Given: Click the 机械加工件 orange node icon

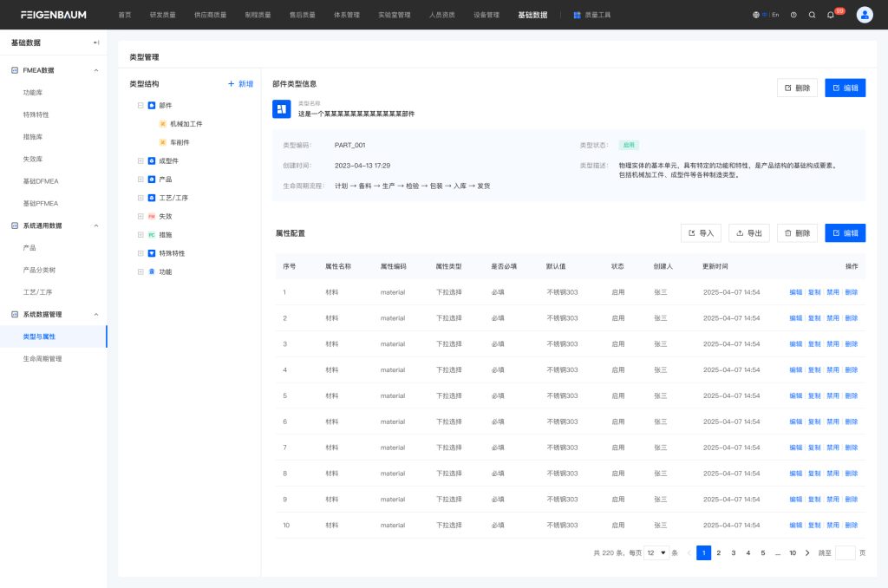Looking at the screenshot, I should [162, 124].
